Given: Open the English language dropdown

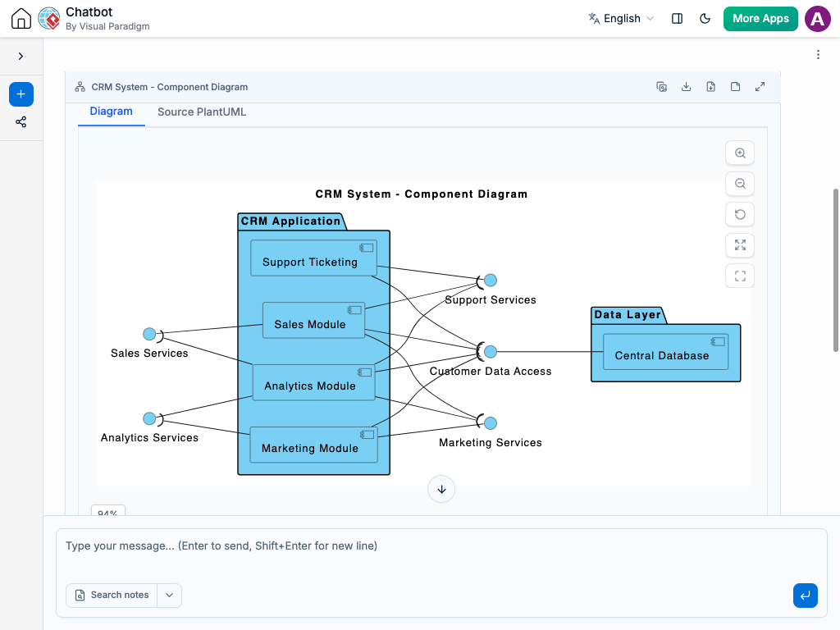Looking at the screenshot, I should pos(622,19).
